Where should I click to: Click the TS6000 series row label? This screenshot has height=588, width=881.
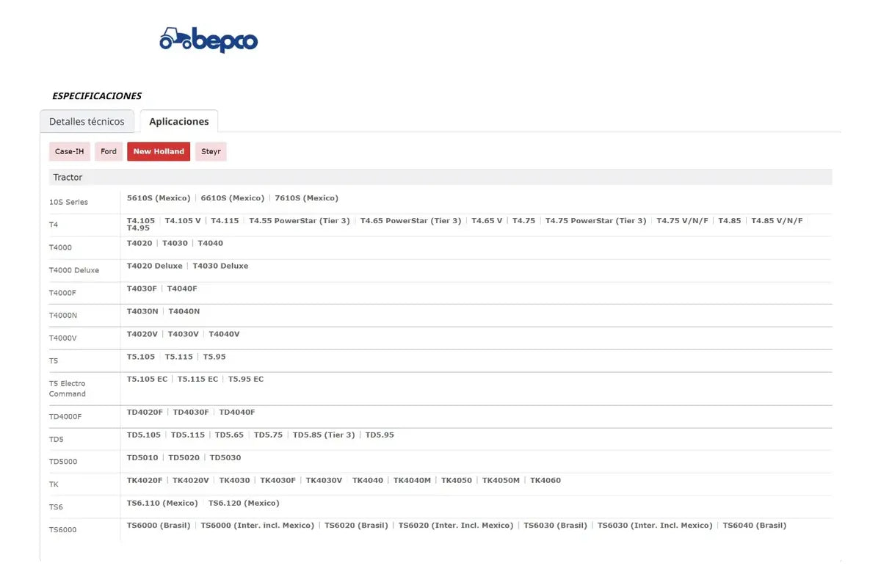(63, 530)
